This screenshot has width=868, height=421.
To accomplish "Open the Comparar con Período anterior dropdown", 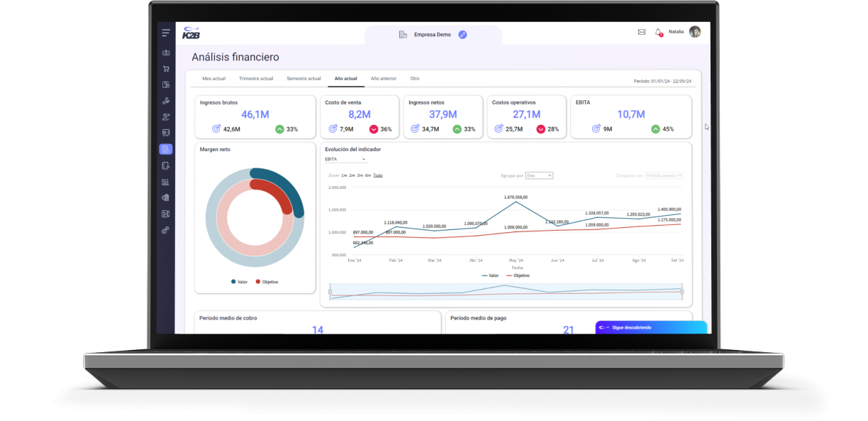I will (664, 175).
